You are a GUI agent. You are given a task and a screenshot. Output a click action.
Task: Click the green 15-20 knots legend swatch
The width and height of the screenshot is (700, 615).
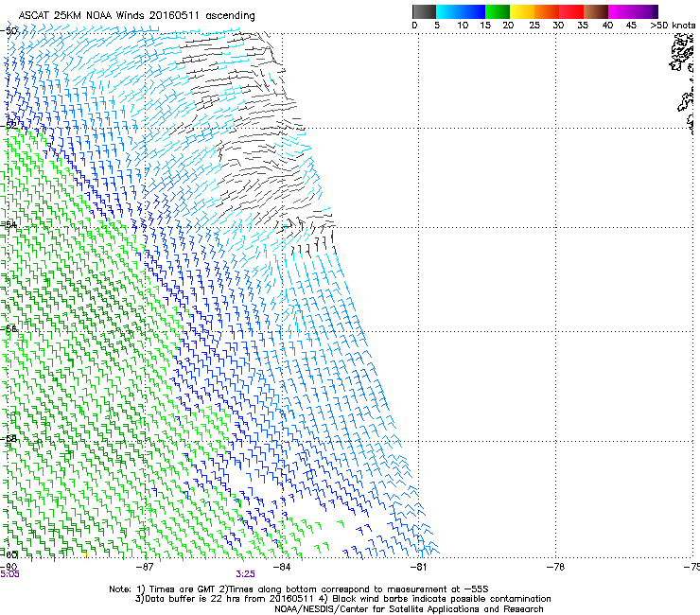pos(498,11)
